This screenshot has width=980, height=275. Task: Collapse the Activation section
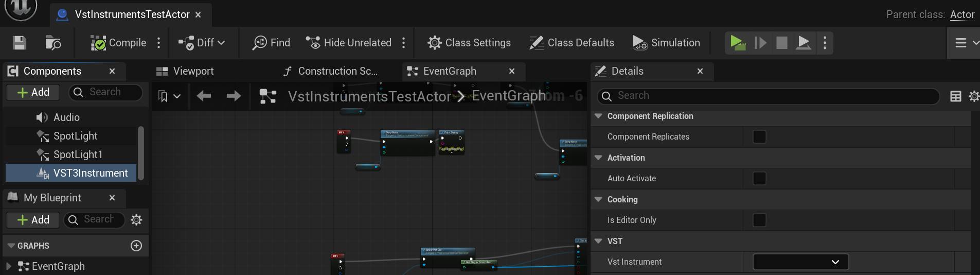598,158
